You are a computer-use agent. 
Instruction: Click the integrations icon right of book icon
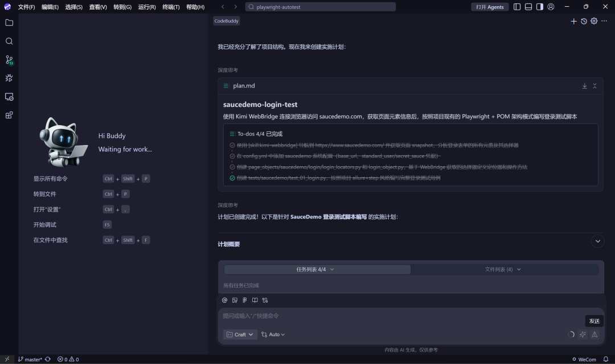(x=265, y=300)
